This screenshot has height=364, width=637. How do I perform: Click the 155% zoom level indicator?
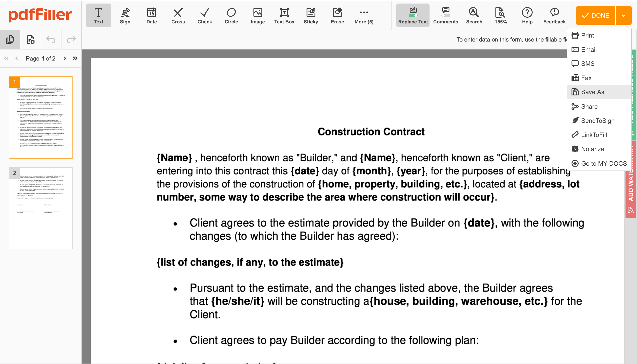[501, 16]
